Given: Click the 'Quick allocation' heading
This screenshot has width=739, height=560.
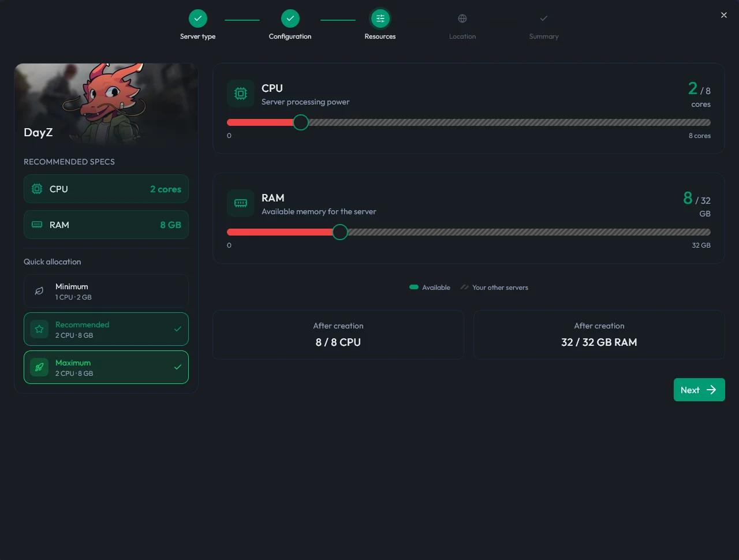Looking at the screenshot, I should (x=53, y=262).
